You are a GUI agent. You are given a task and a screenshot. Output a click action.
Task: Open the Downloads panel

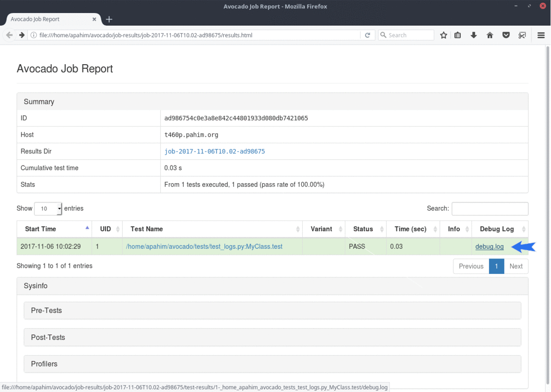coord(473,35)
